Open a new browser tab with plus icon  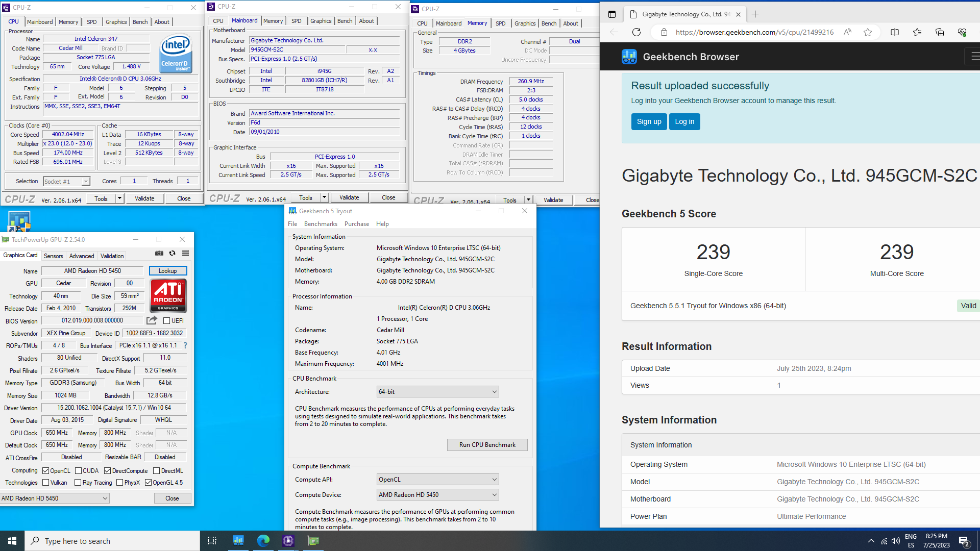pyautogui.click(x=755, y=14)
